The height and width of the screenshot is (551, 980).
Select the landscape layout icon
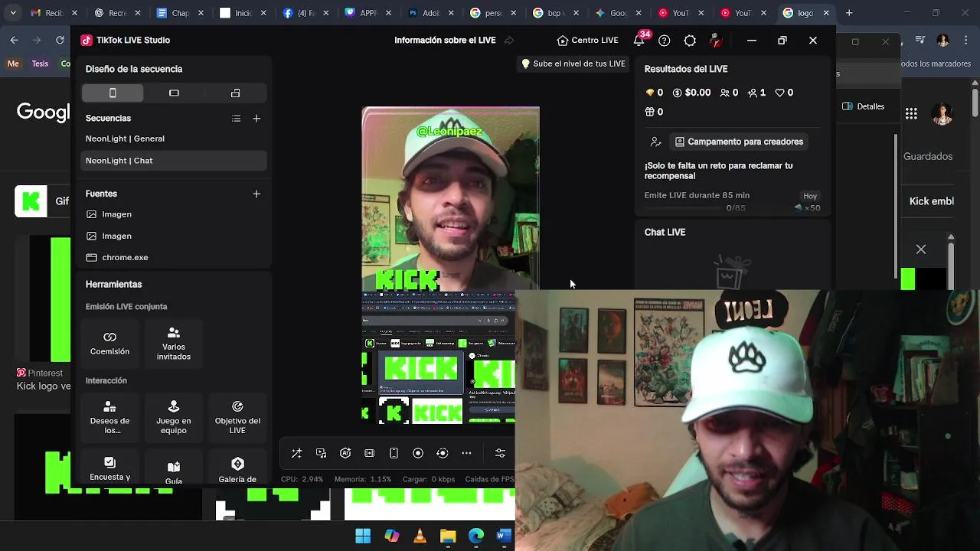click(x=174, y=93)
